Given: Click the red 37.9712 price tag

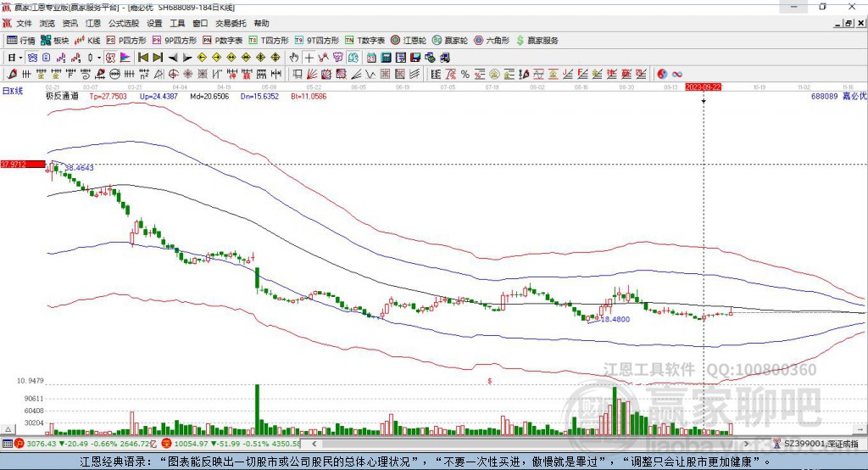Looking at the screenshot, I should click(23, 164).
